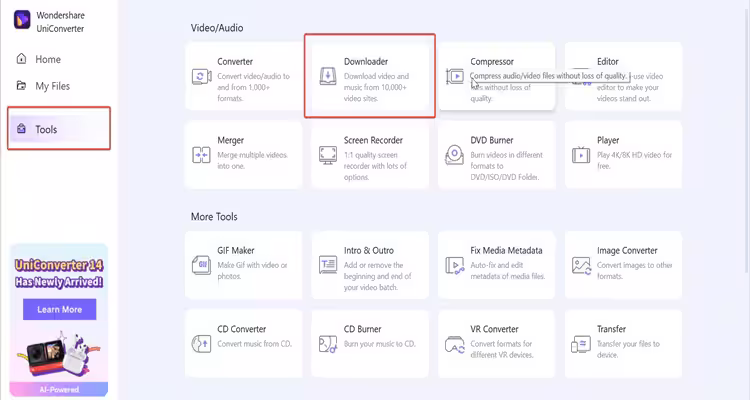This screenshot has height=400, width=750.
Task: Click "Auto-fix and edit metadata" description
Action: point(507,270)
